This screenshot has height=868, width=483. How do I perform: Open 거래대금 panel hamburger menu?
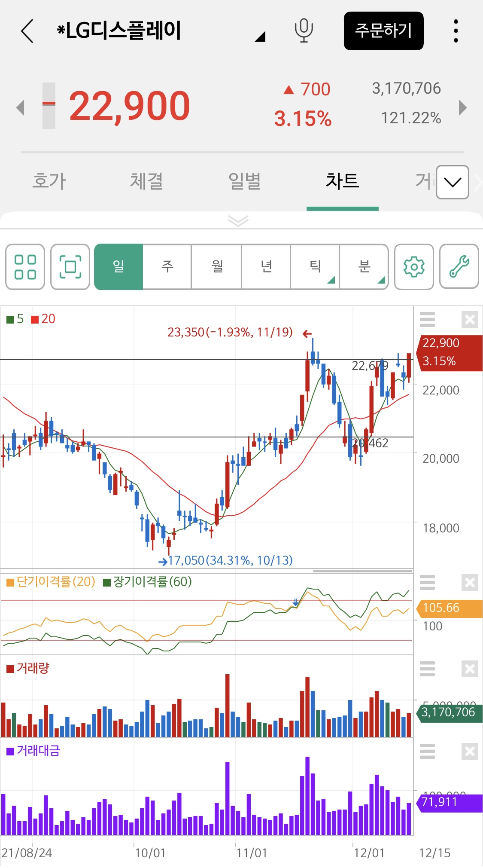[427, 752]
